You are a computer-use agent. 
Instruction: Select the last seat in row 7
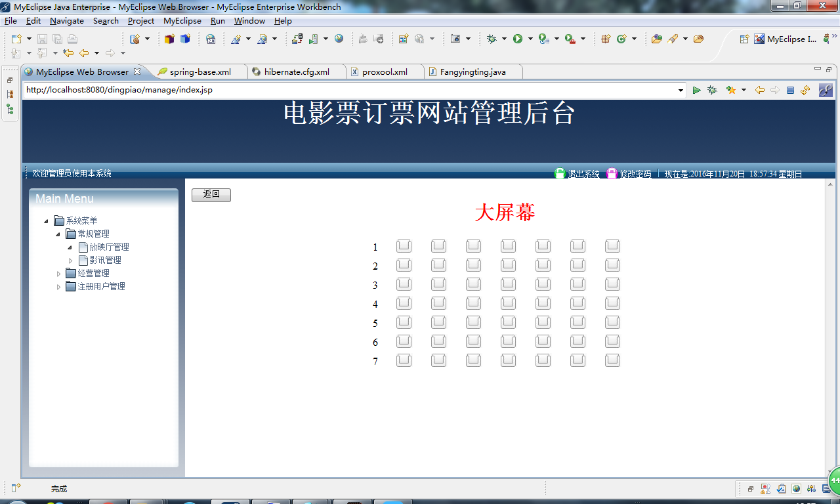(612, 361)
